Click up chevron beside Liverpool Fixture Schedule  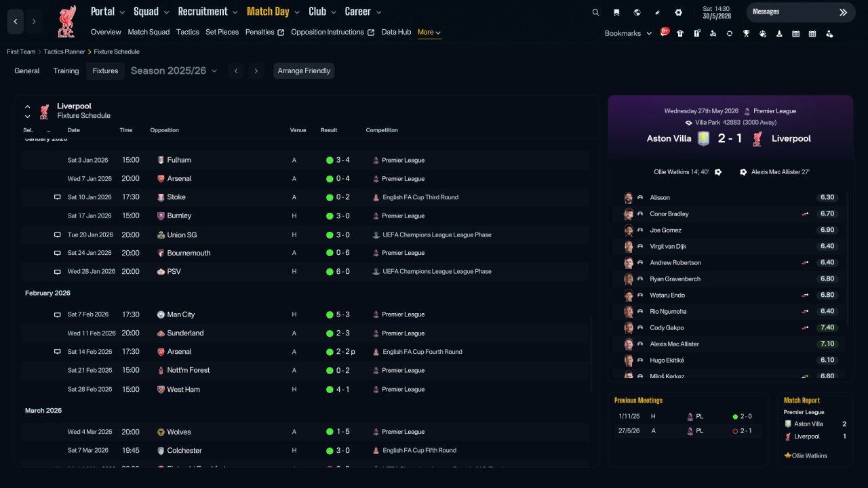pyautogui.click(x=28, y=106)
